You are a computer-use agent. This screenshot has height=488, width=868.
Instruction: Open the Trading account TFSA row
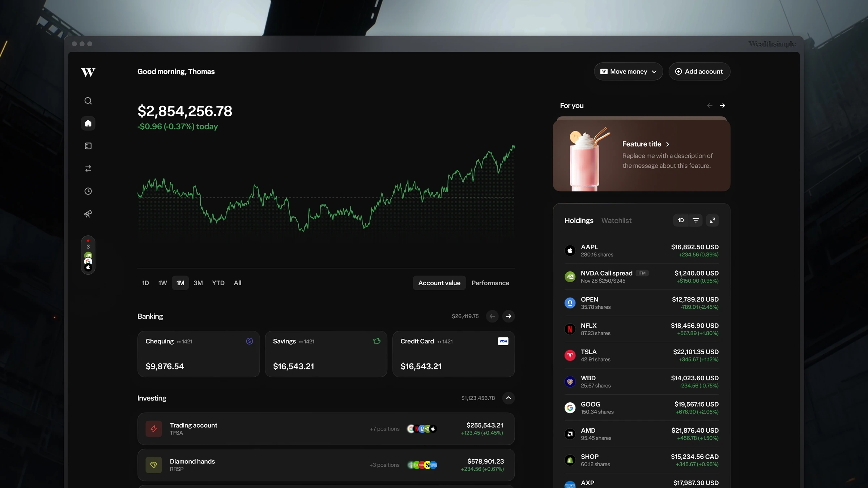point(326,429)
